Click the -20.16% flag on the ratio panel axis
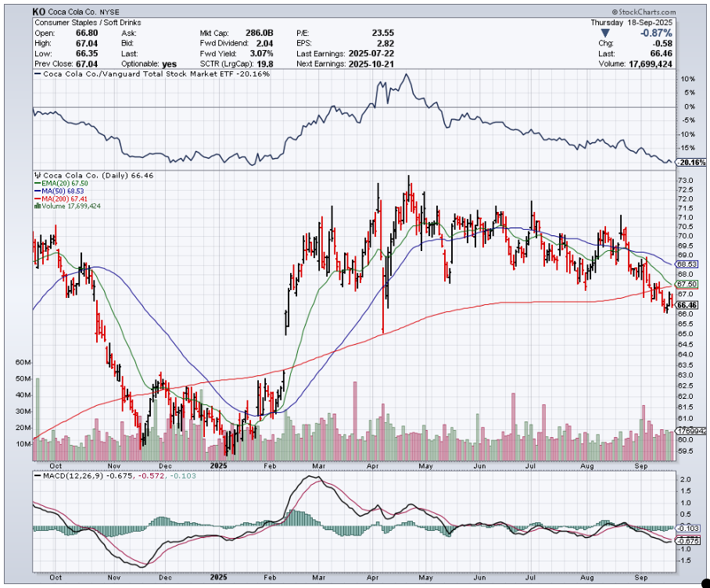 coord(691,163)
